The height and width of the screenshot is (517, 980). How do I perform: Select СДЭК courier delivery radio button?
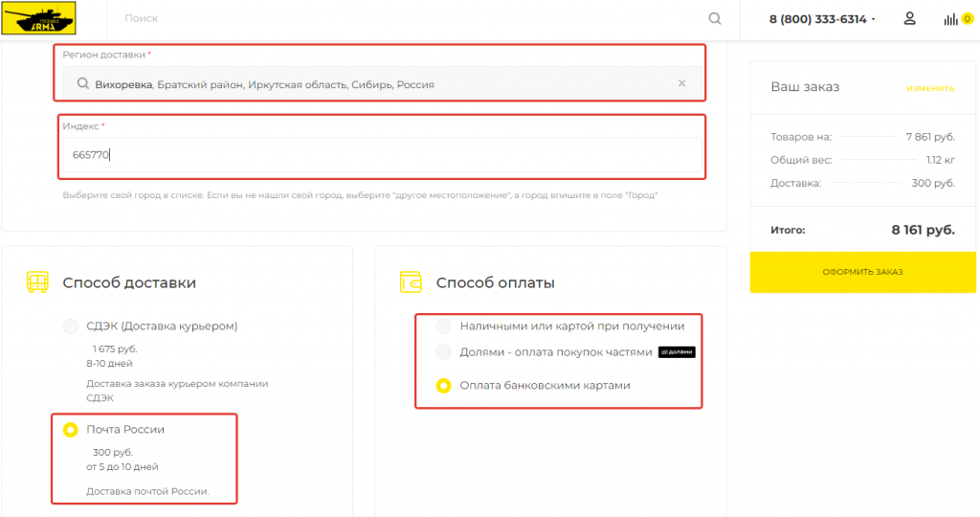(x=70, y=326)
